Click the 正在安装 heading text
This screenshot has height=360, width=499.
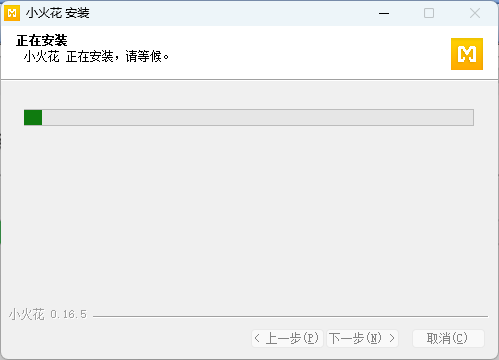coord(42,41)
